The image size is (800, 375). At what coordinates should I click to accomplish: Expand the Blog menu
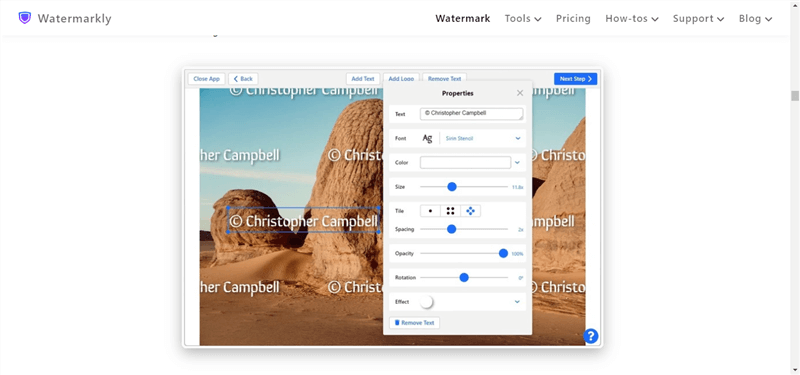755,18
